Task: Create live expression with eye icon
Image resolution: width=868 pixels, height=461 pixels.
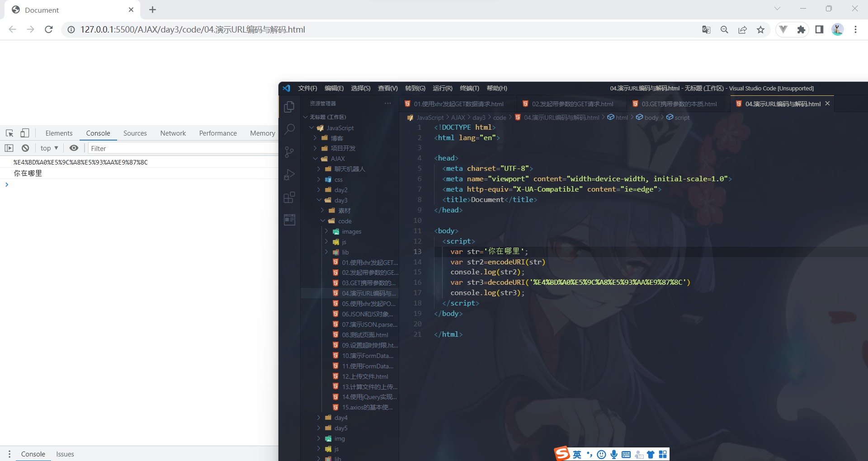Action: [x=74, y=148]
